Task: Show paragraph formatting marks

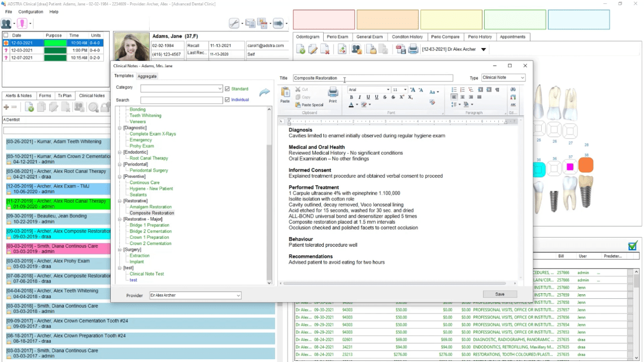Action: coord(497,89)
